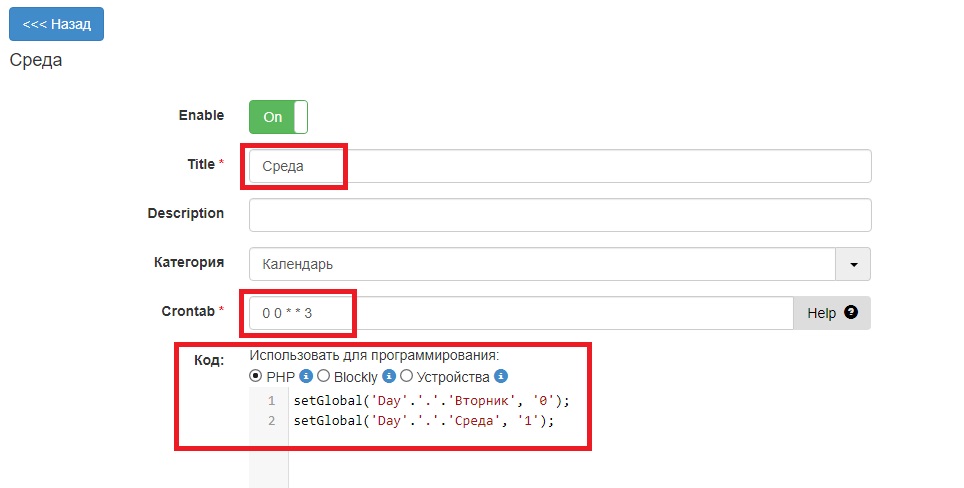Click the info icon next to Устройства

coord(501,377)
